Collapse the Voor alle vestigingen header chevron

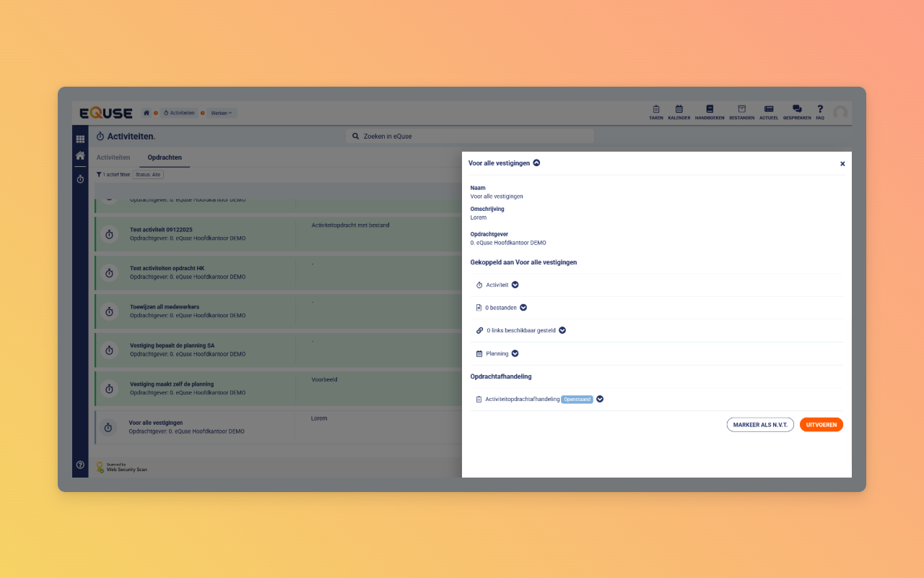(536, 163)
